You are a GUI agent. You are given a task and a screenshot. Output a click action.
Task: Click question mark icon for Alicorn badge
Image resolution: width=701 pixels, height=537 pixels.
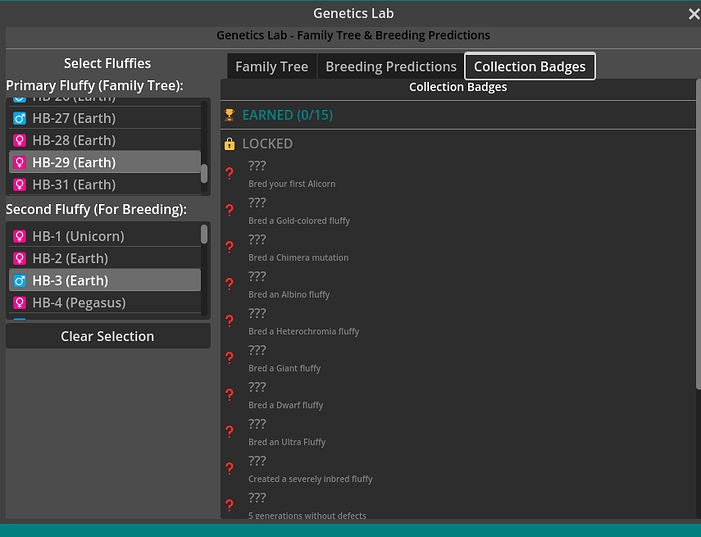coord(230,174)
